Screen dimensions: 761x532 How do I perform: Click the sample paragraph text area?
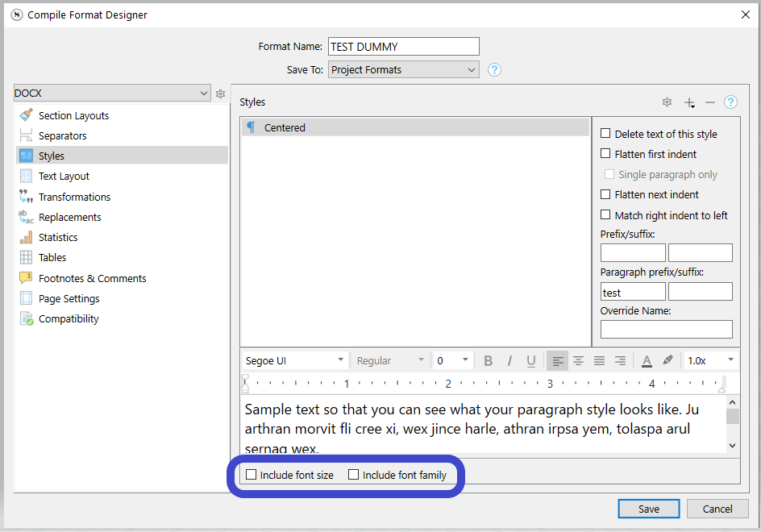click(x=484, y=425)
